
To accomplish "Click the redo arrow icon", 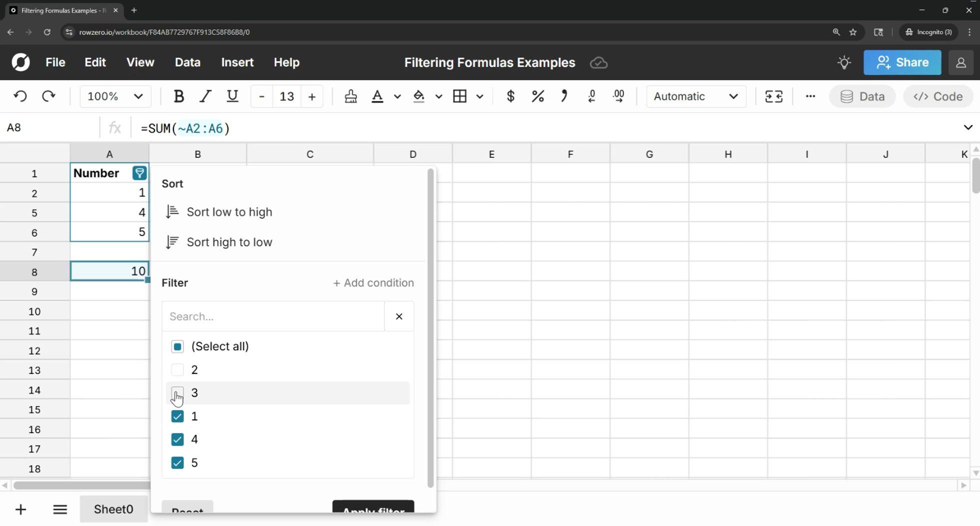I will (x=48, y=96).
